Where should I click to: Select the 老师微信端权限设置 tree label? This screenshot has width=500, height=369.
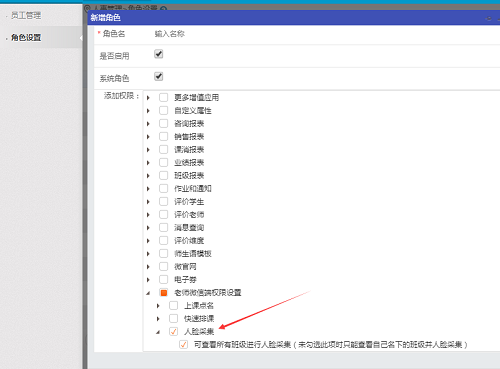(208, 292)
